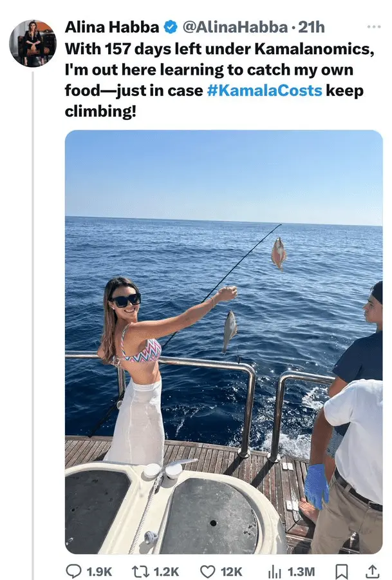392x580 pixels.
Task: Like the tweet with the heart icon
Action: [x=207, y=571]
